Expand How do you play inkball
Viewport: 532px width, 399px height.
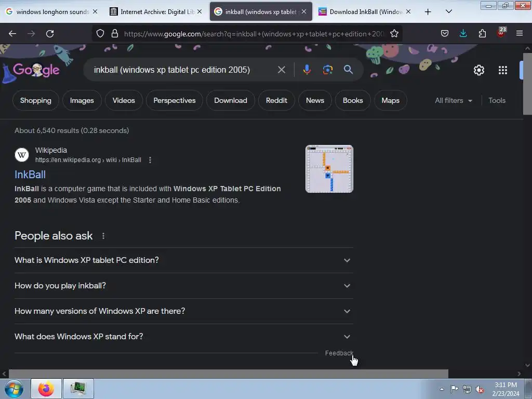pyautogui.click(x=183, y=286)
